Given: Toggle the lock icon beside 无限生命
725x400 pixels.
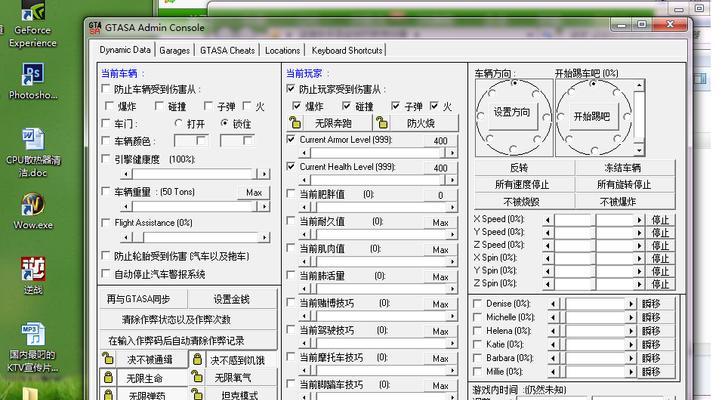Looking at the screenshot, I should click(x=108, y=377).
